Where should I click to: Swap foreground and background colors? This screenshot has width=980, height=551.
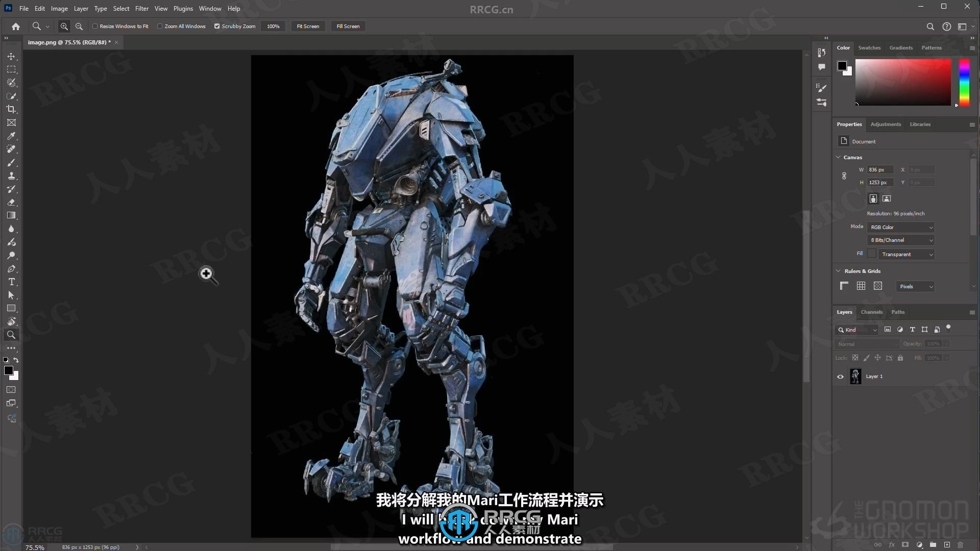tap(16, 360)
